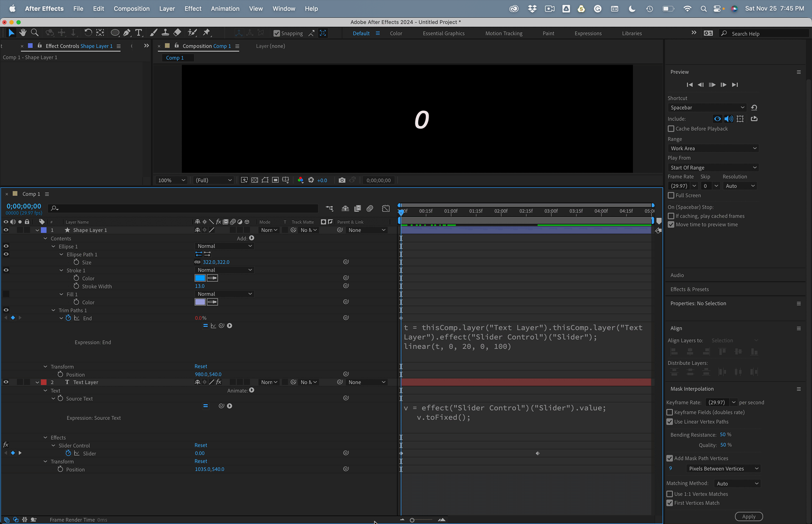
Task: Enable the Full Screen checkbox
Action: (x=671, y=195)
